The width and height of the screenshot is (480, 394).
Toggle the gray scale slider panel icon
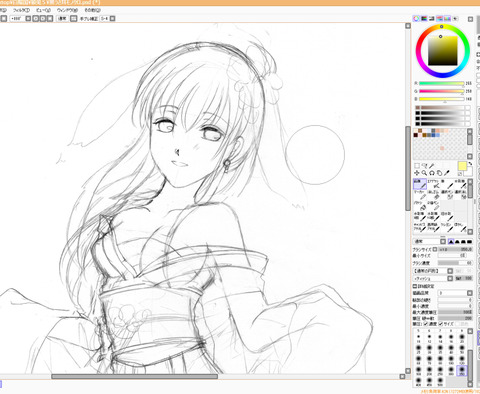point(432,19)
